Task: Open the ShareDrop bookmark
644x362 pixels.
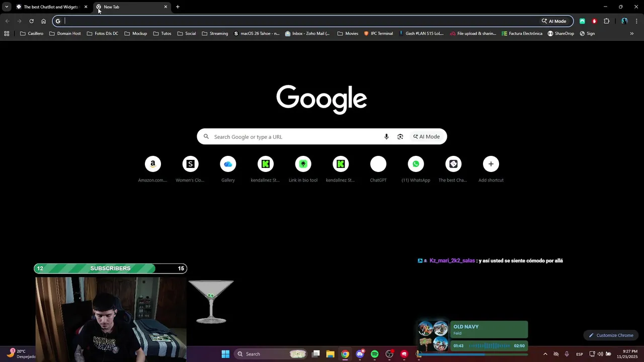Action: point(561,34)
